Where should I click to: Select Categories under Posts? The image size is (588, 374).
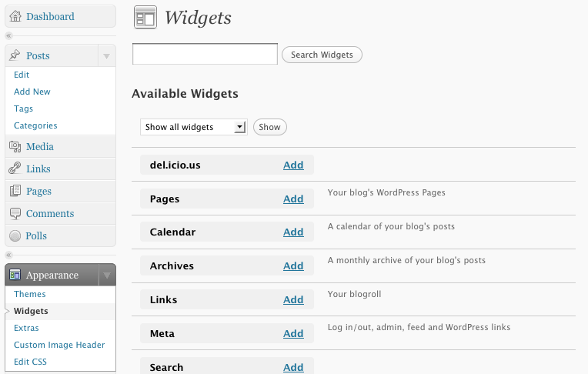(x=35, y=125)
